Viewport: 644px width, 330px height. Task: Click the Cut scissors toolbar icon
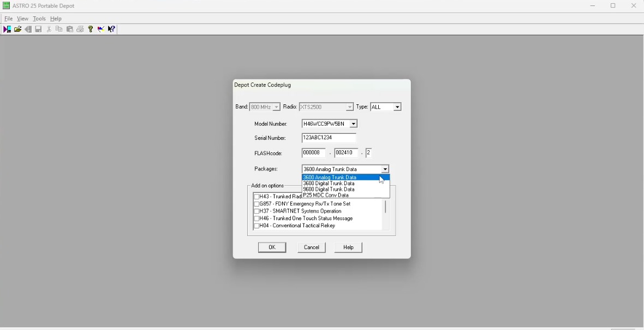[x=49, y=29]
